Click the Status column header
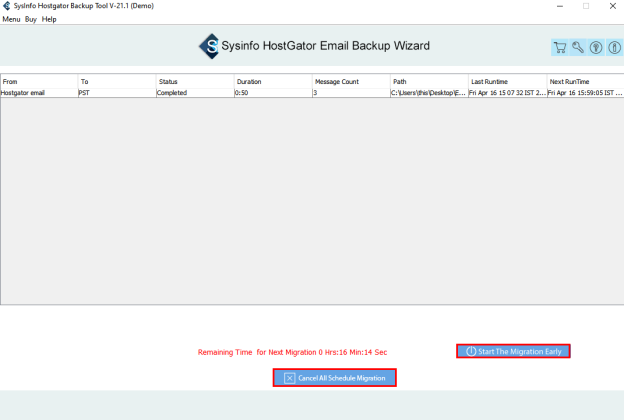Screen dimensions: 624x420 click(x=195, y=82)
